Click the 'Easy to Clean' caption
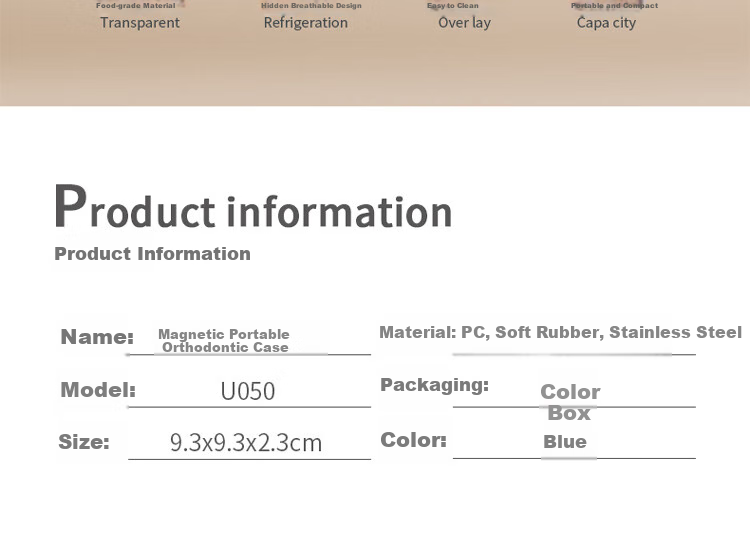 coord(452,6)
